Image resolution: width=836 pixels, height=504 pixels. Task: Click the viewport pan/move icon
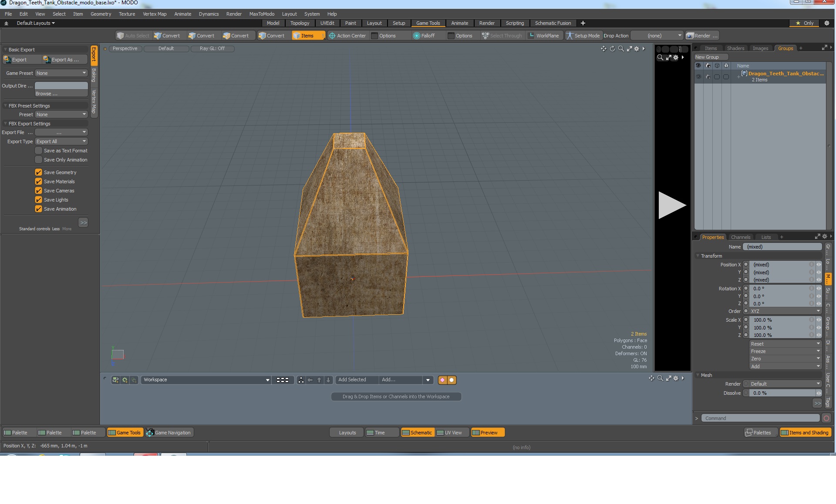(x=603, y=49)
